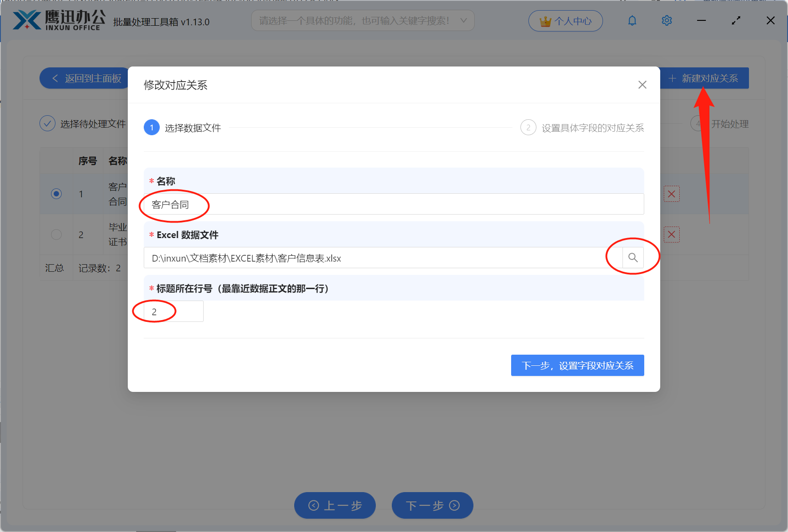
Task: Enter fullscreen with the expand arrow icon
Action: coord(736,20)
